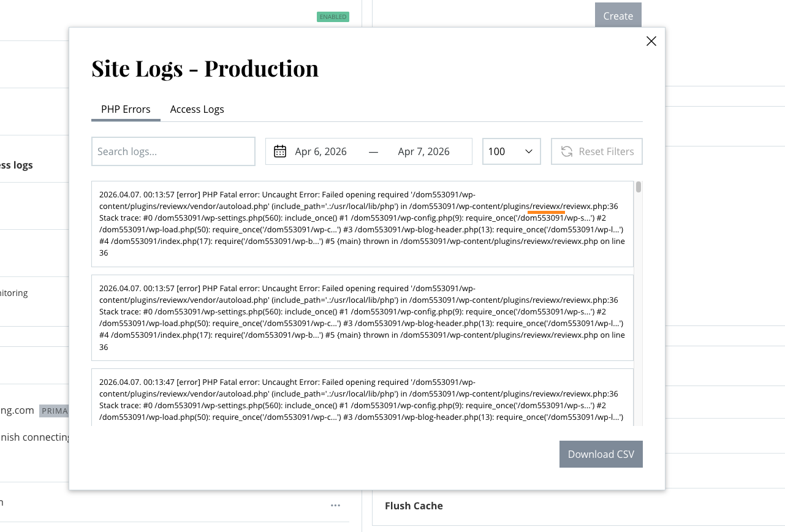Click the Download CSV button
The height and width of the screenshot is (532, 785).
(601, 454)
